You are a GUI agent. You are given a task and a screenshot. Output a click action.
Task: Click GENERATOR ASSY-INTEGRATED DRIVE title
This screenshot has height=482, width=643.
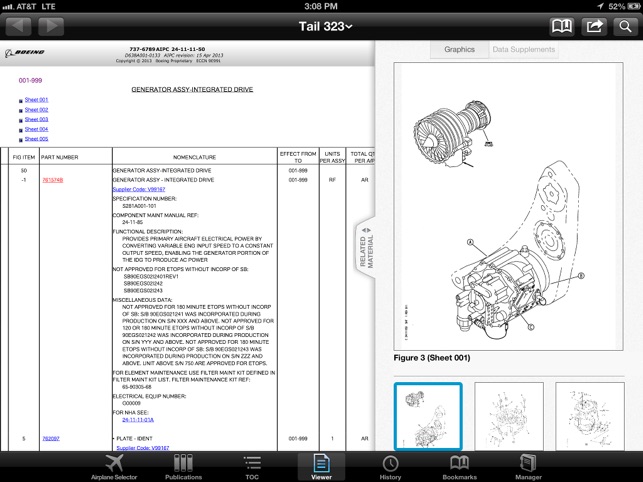coord(192,89)
